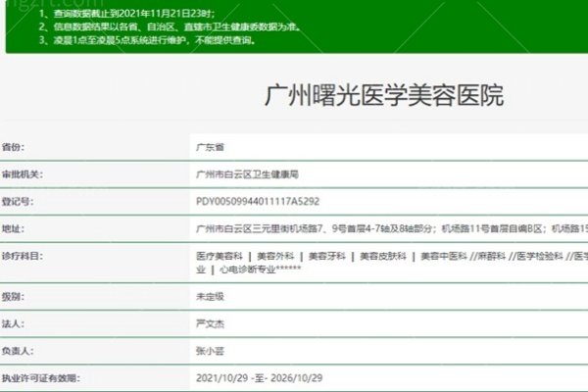The width and height of the screenshot is (588, 392).
Task: Click 美容外科 in the department list
Action: (275, 256)
